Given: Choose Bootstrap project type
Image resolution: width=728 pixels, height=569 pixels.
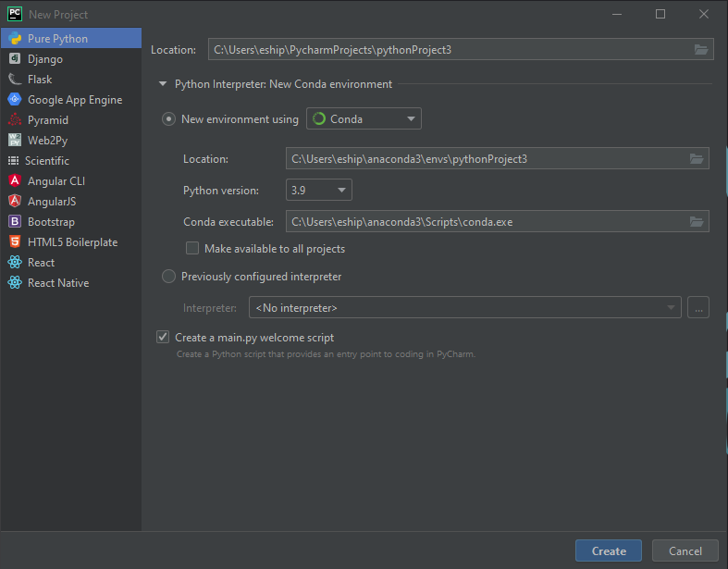Looking at the screenshot, I should point(71,222).
